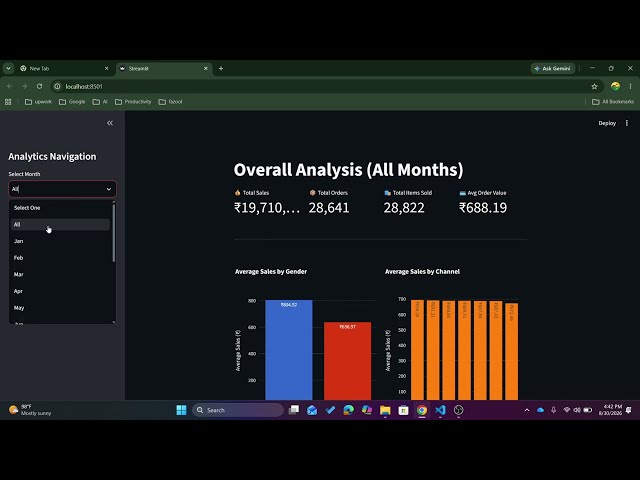This screenshot has width=640, height=480.
Task: Click the Total Orders value 28,641
Action: [329, 208]
